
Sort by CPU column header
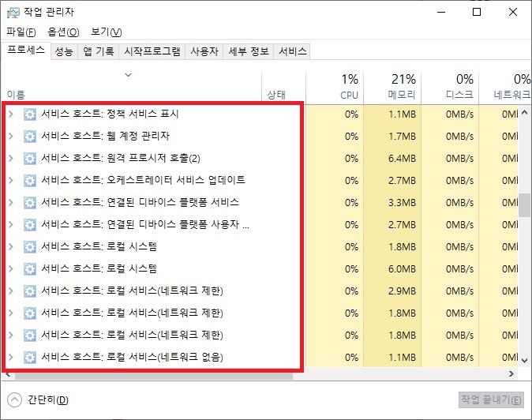coord(335,87)
